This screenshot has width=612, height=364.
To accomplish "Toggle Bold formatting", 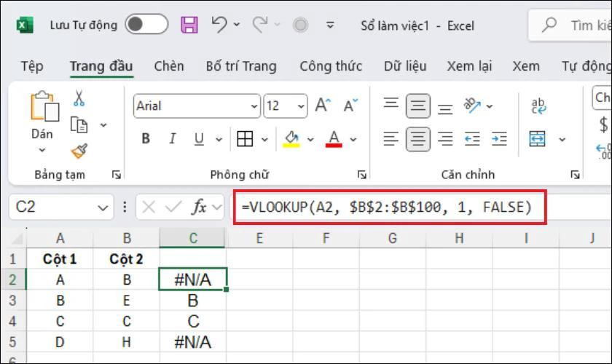I will coord(146,138).
